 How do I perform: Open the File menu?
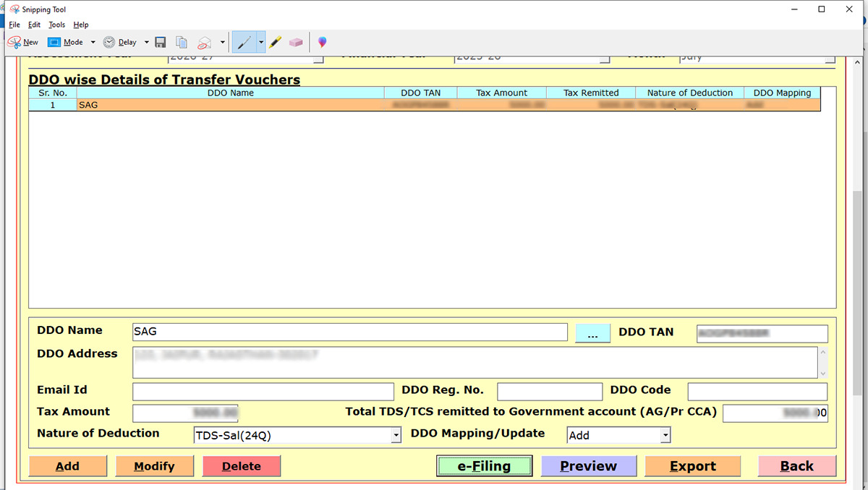pyautogui.click(x=14, y=25)
